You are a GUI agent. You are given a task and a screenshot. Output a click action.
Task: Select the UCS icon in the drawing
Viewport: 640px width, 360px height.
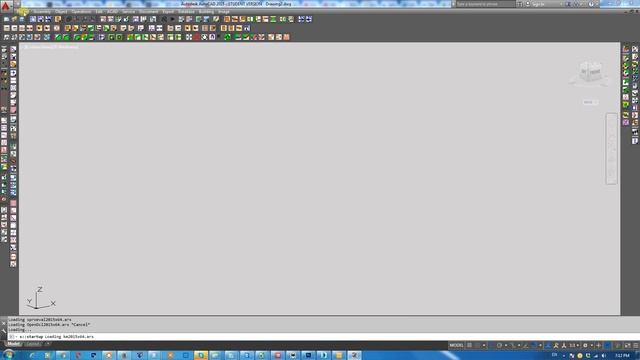pyautogui.click(x=40, y=298)
